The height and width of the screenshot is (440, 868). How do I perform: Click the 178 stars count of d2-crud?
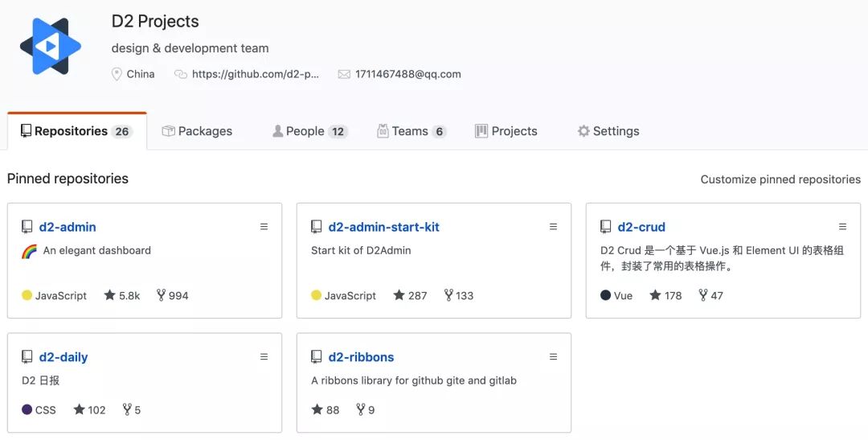tap(666, 295)
